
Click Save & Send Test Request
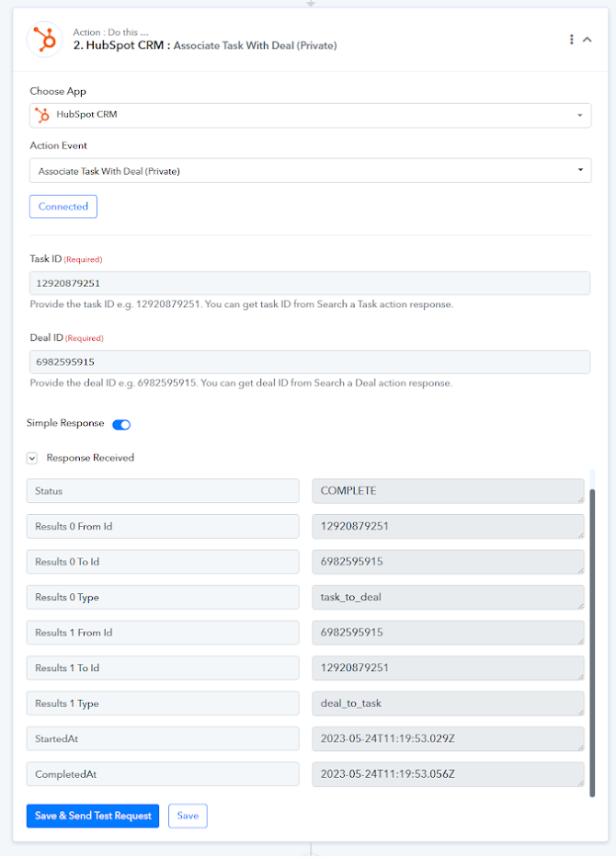(x=93, y=816)
